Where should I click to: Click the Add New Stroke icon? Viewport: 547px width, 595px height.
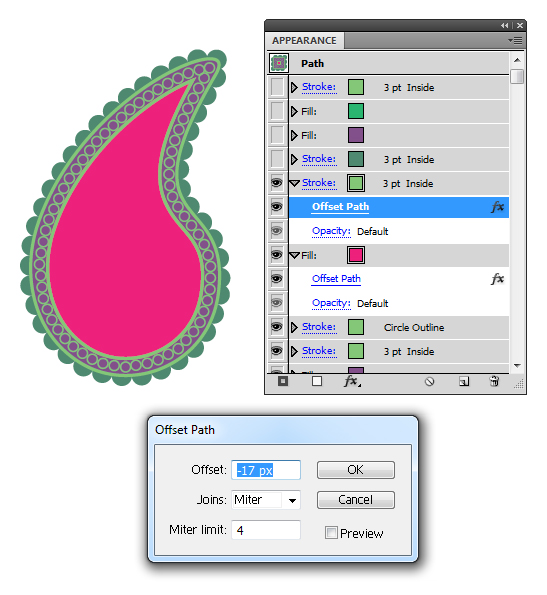coord(283,381)
